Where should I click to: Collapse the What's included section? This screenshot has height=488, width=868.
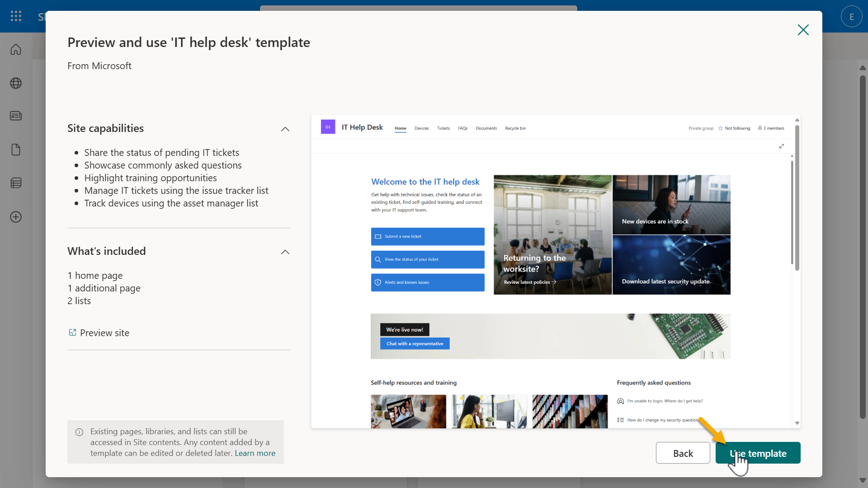coord(285,252)
